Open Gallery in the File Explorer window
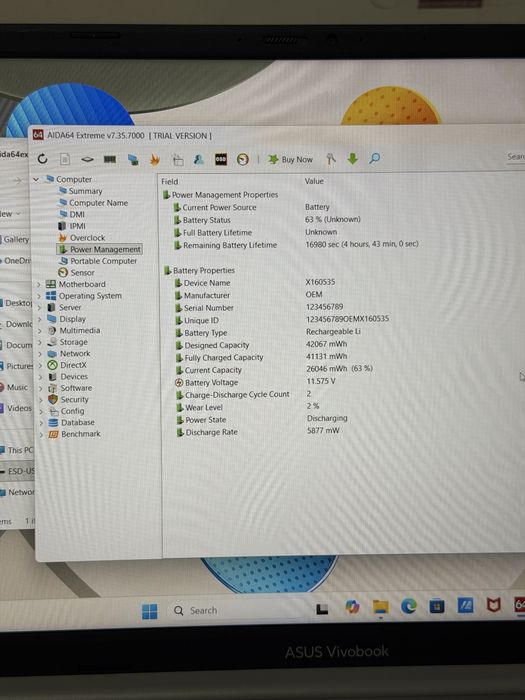525x700 pixels. 14,240
